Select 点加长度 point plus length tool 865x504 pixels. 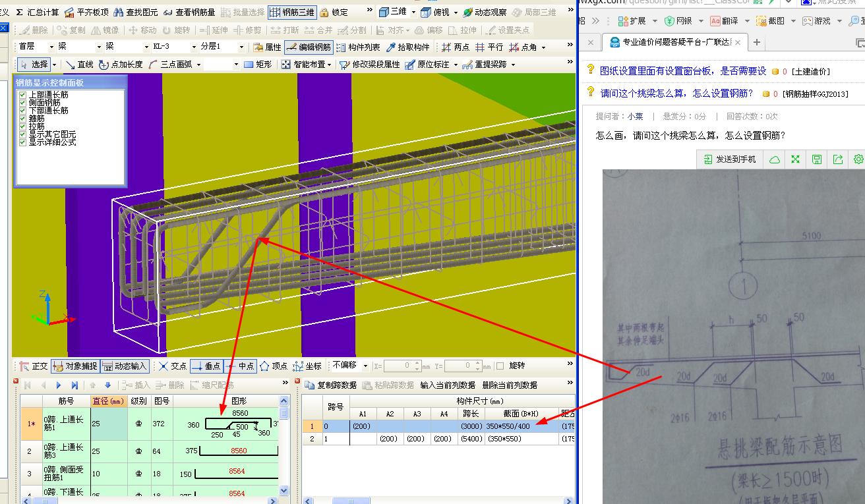point(121,65)
